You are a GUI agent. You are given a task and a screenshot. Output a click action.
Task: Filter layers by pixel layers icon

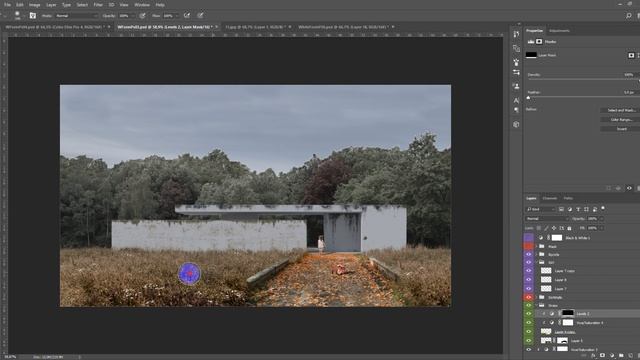pos(561,209)
